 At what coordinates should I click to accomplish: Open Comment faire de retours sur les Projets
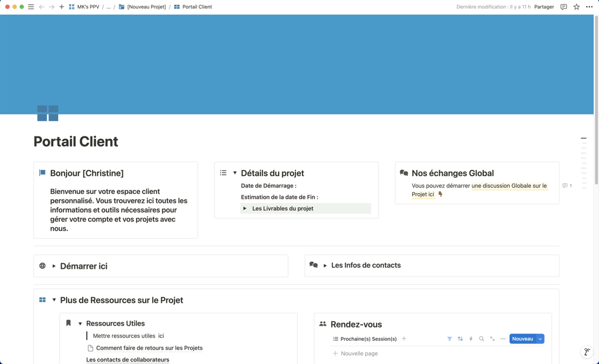pos(149,348)
